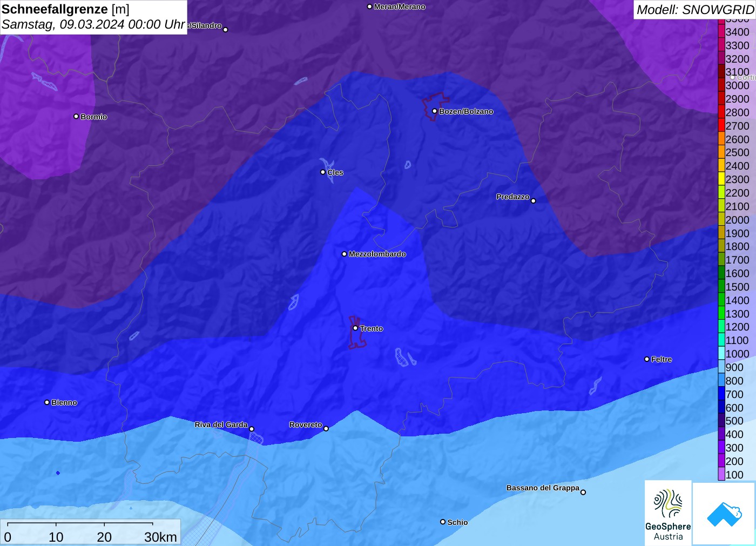Click the legend value 300
756x546 pixels.
point(734,448)
